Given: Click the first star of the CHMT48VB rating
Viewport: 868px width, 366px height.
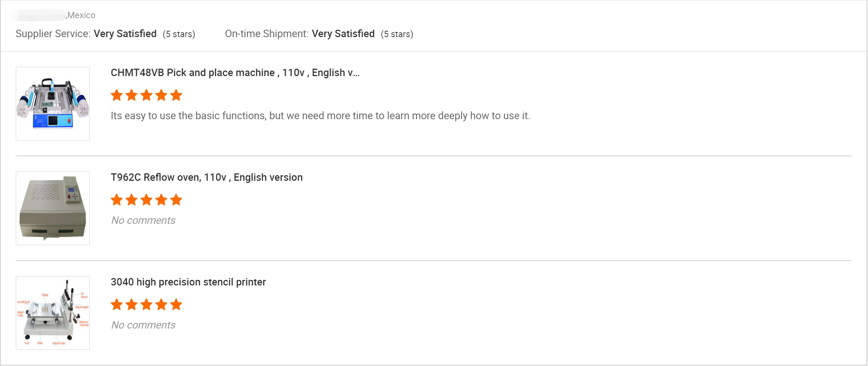Looking at the screenshot, I should click(117, 95).
